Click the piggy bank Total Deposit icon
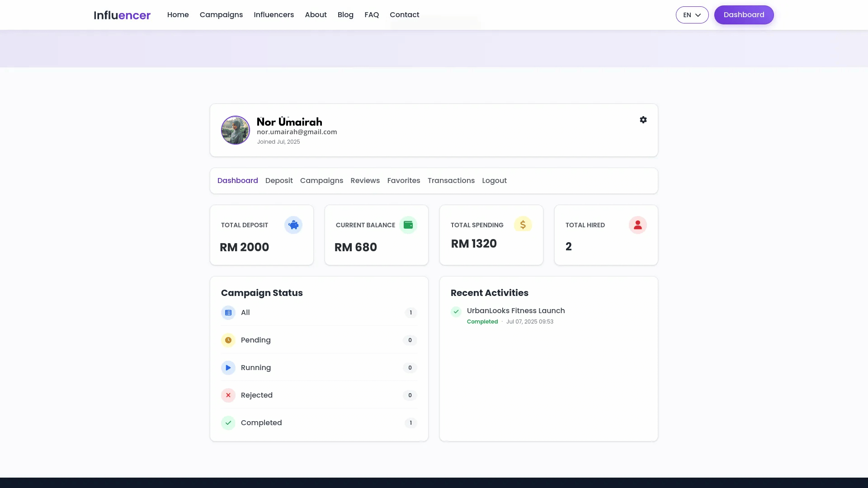This screenshot has height=488, width=868. click(x=293, y=225)
